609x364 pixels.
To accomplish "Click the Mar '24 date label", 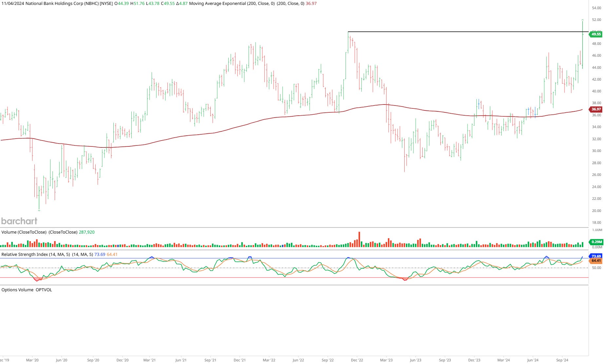I will [x=504, y=360].
